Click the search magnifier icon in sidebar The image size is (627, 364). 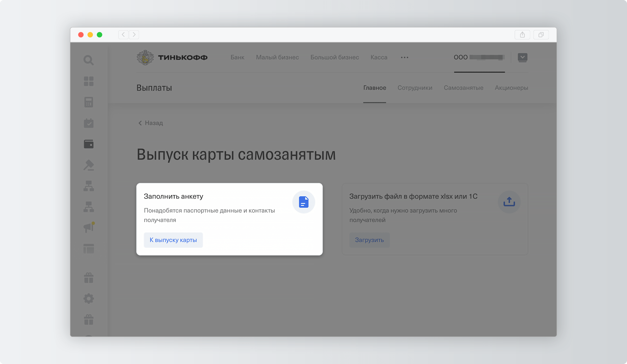coord(89,60)
